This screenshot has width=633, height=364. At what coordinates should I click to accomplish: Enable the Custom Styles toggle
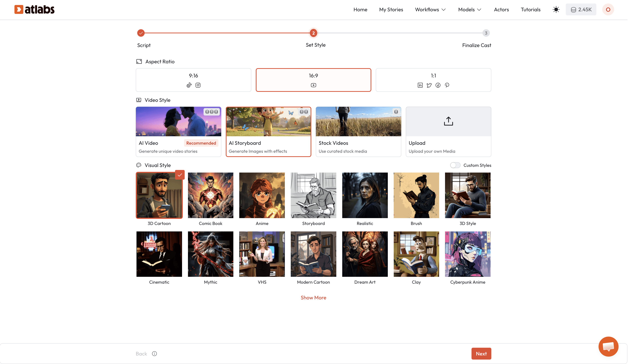click(x=455, y=165)
